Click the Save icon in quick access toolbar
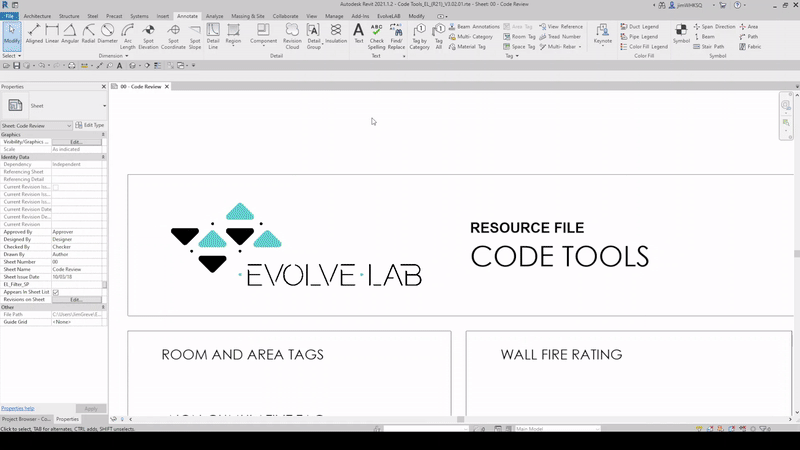 pos(16,66)
